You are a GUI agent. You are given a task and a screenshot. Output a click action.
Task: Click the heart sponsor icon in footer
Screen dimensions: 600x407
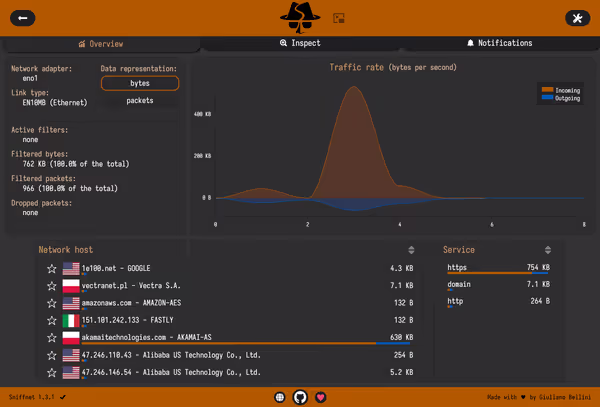[320, 397]
